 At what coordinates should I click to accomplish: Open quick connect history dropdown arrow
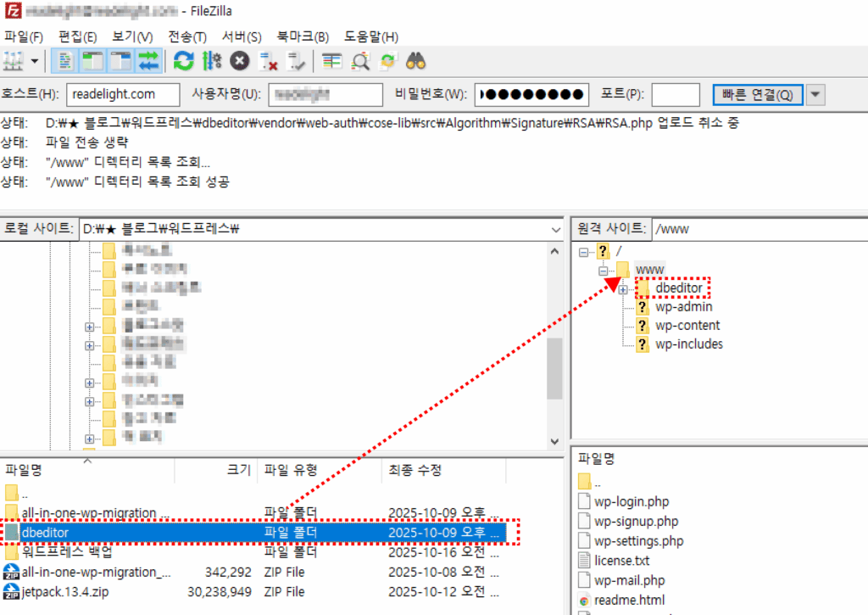pos(815,94)
